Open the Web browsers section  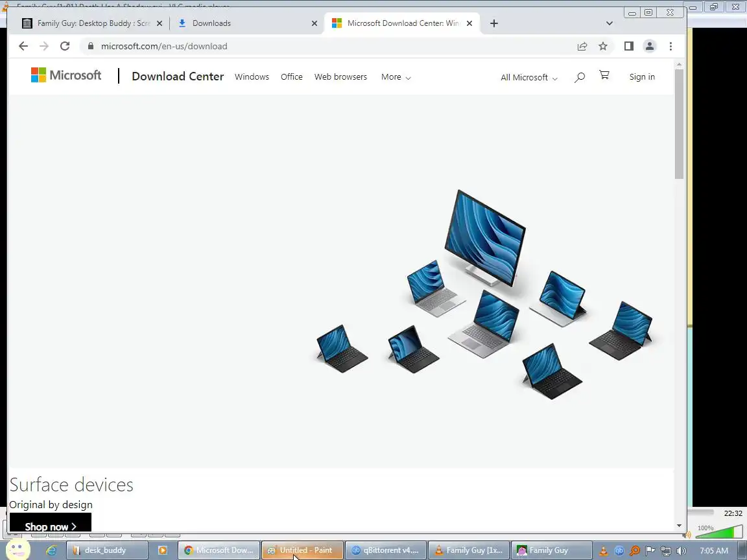[340, 76]
